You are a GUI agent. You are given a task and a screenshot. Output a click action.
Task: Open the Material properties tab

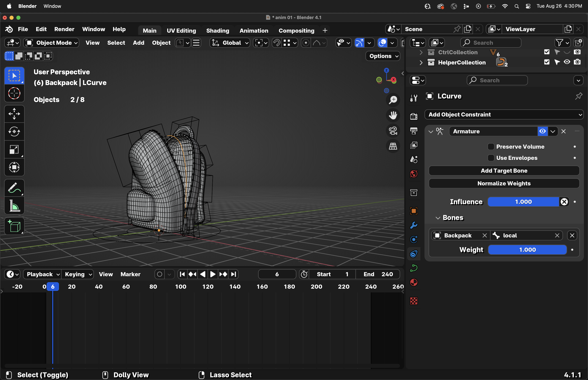click(414, 282)
